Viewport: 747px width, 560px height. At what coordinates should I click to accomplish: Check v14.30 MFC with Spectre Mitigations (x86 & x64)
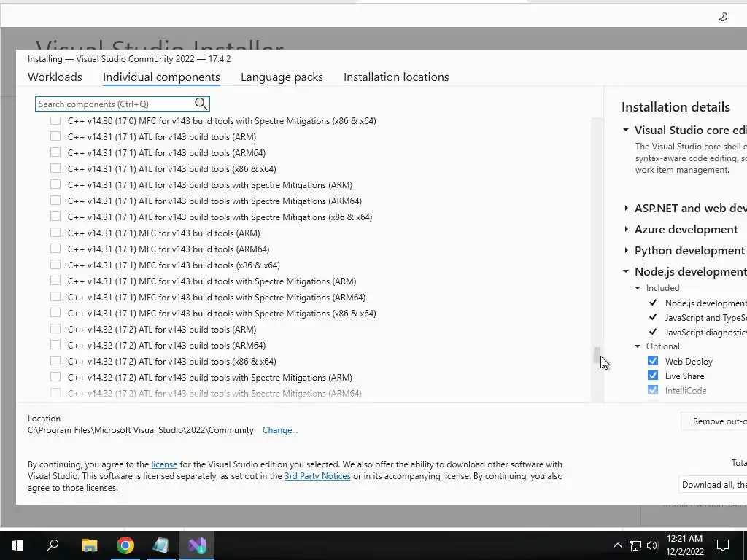pos(55,120)
